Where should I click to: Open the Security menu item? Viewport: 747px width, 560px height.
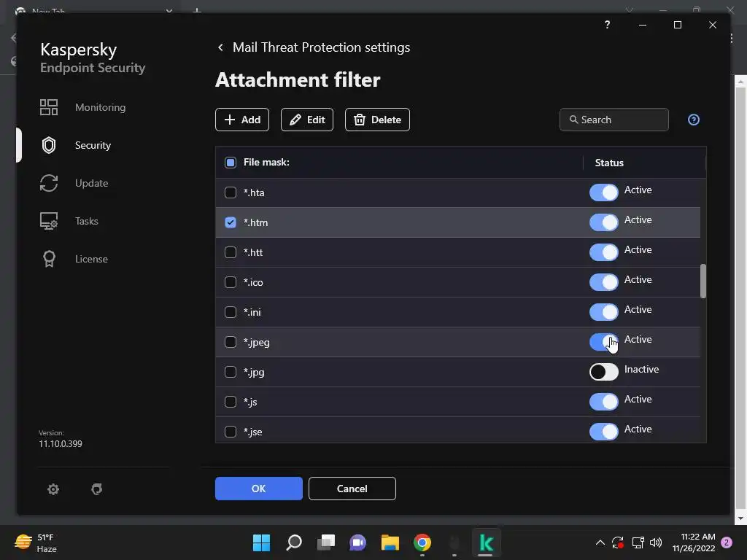(x=93, y=145)
